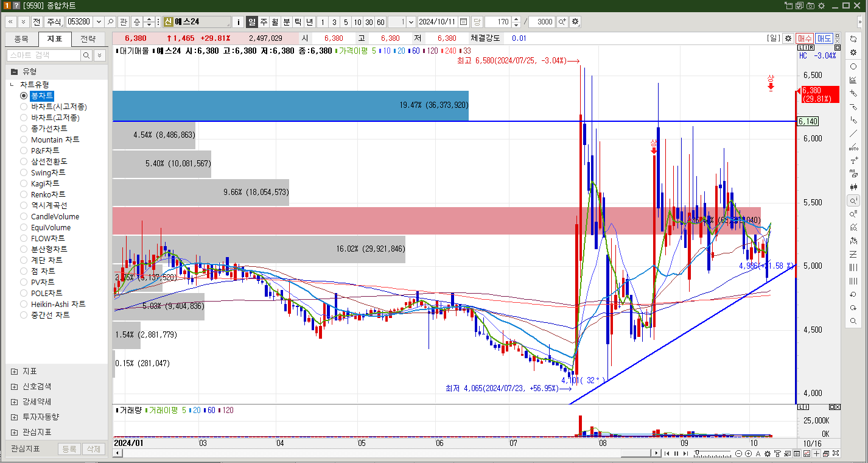Expand the 지표 tree section
The height and width of the screenshot is (463, 868).
[x=15, y=371]
